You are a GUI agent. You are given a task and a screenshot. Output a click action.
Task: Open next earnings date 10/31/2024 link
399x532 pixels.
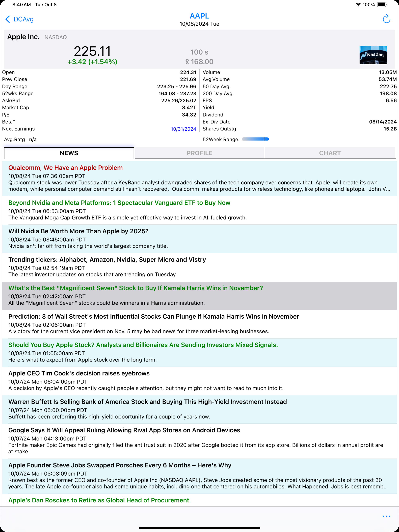click(183, 129)
